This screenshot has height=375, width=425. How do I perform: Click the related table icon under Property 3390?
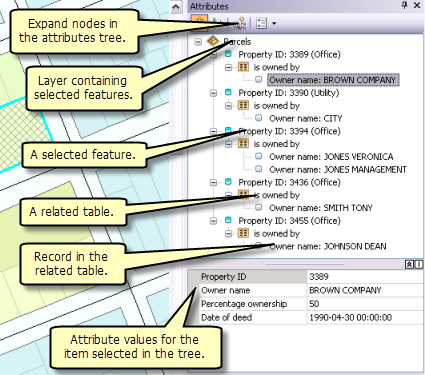pyautogui.click(x=243, y=105)
